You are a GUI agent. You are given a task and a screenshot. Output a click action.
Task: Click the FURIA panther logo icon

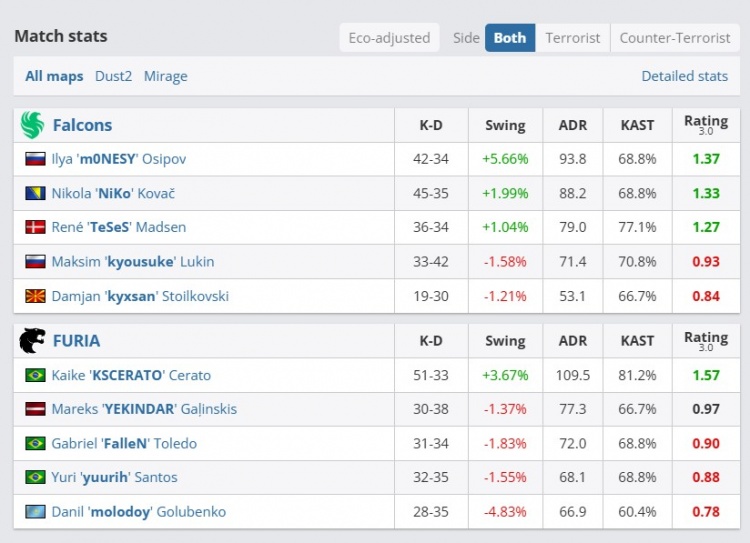[x=32, y=341]
